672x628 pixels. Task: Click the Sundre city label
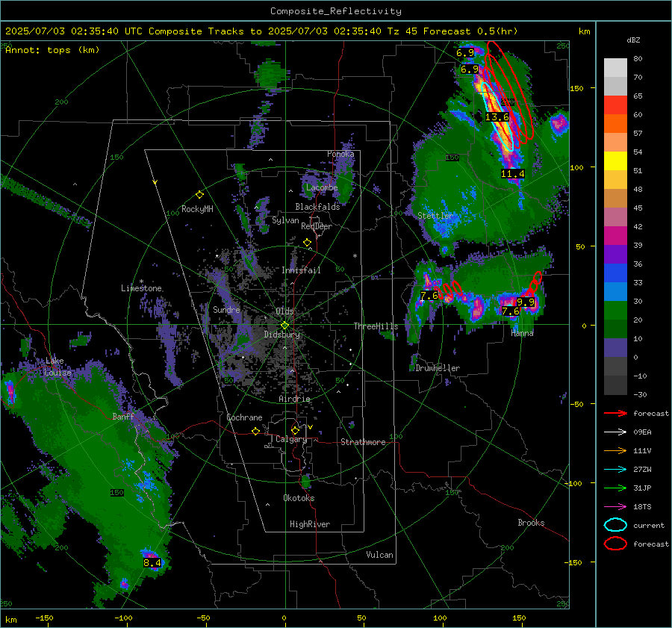coord(226,310)
